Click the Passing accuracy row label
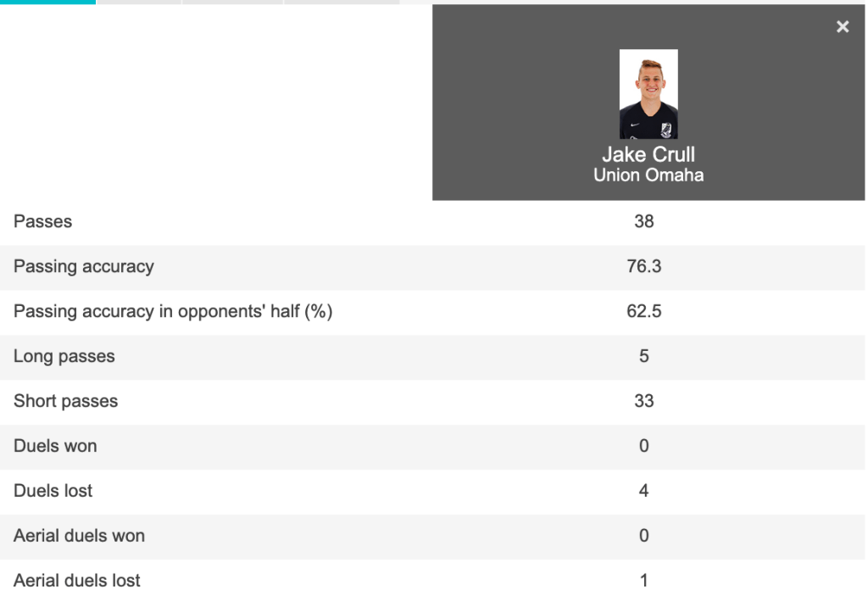The image size is (868, 606). (x=84, y=267)
